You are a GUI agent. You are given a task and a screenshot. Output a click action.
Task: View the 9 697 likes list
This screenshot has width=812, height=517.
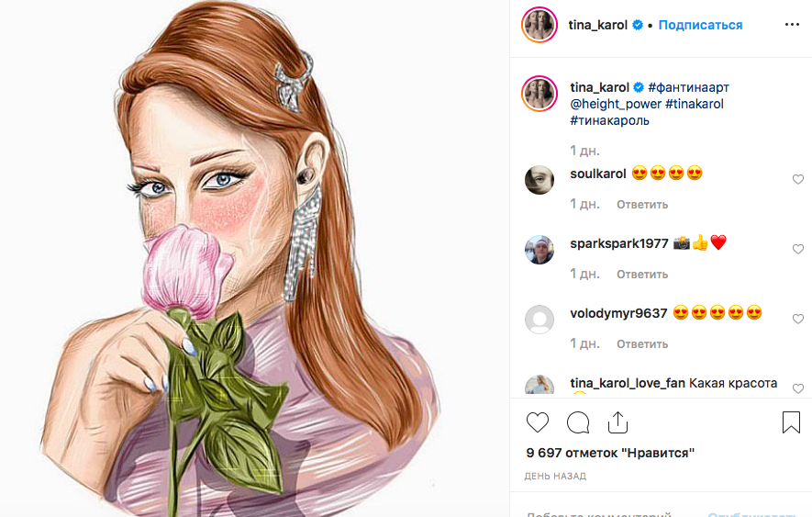(x=610, y=453)
